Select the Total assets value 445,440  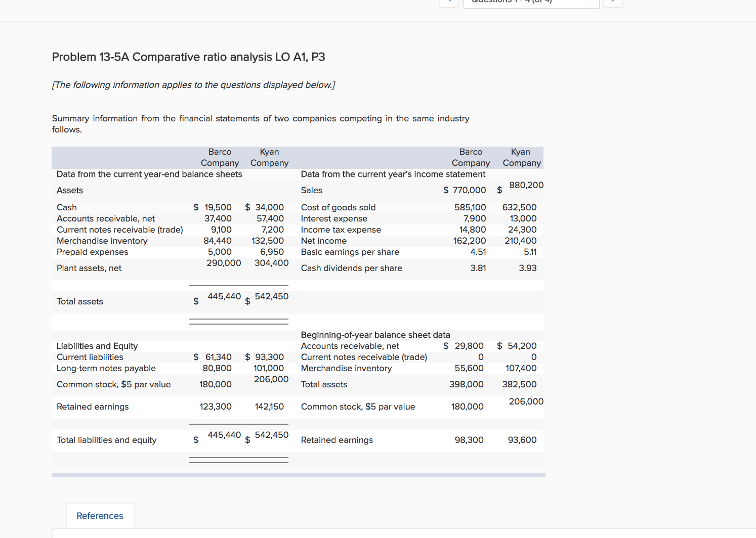[x=224, y=296]
